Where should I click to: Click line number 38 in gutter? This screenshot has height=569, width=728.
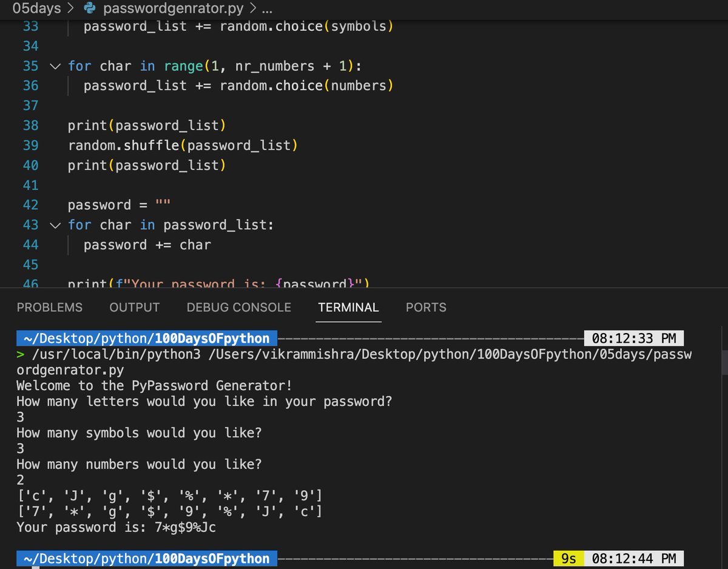pos(30,125)
